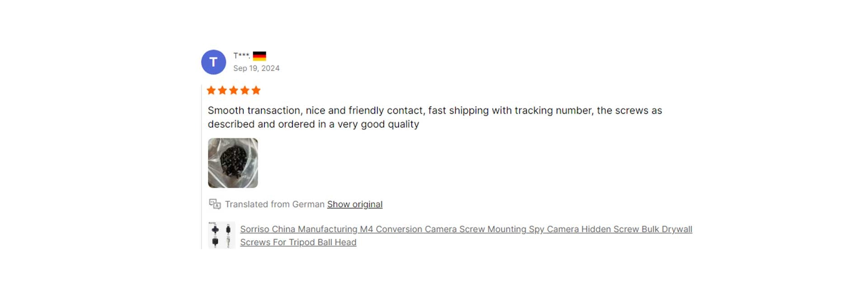Show original German review text
This screenshot has height=293, width=868.
coord(355,204)
